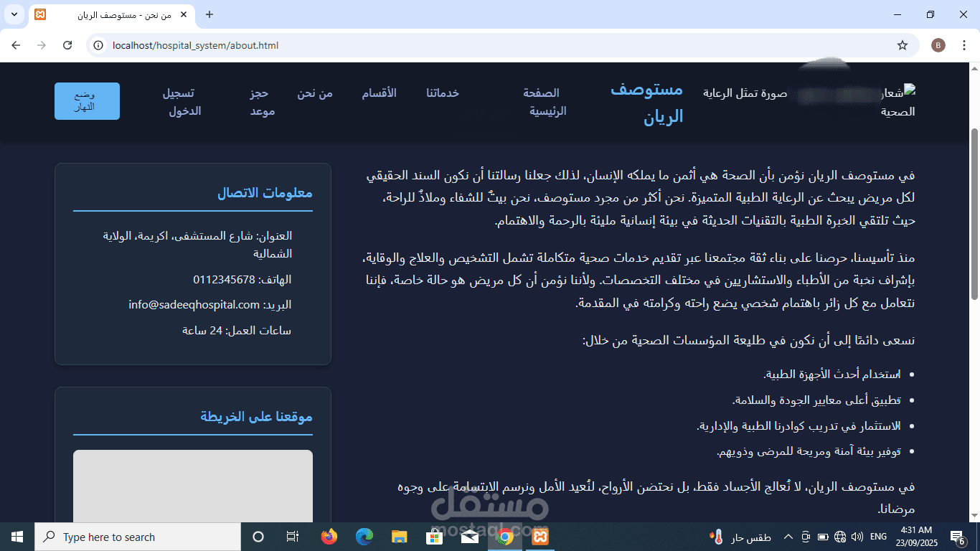Click the broken شعار logo image
980x551 pixels.
point(897,102)
